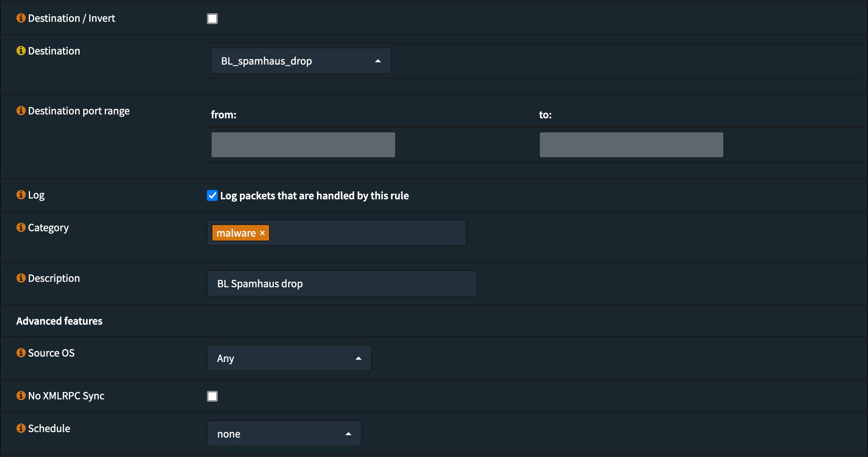Open the Schedule none dropdown
Screen dimensions: 868x457
click(x=284, y=434)
